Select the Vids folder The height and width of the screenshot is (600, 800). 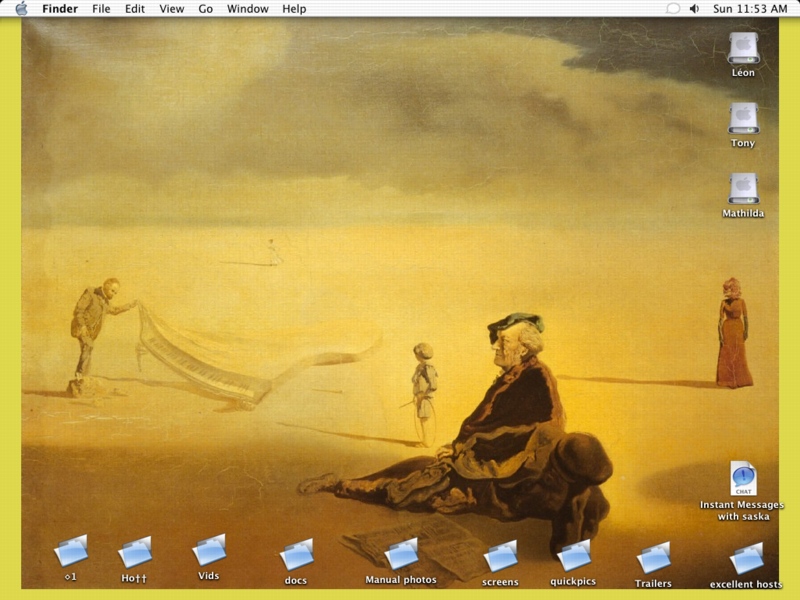(209, 550)
